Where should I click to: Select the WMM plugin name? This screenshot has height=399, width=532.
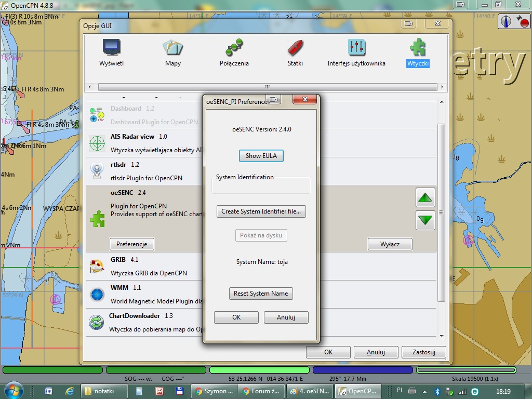point(119,288)
